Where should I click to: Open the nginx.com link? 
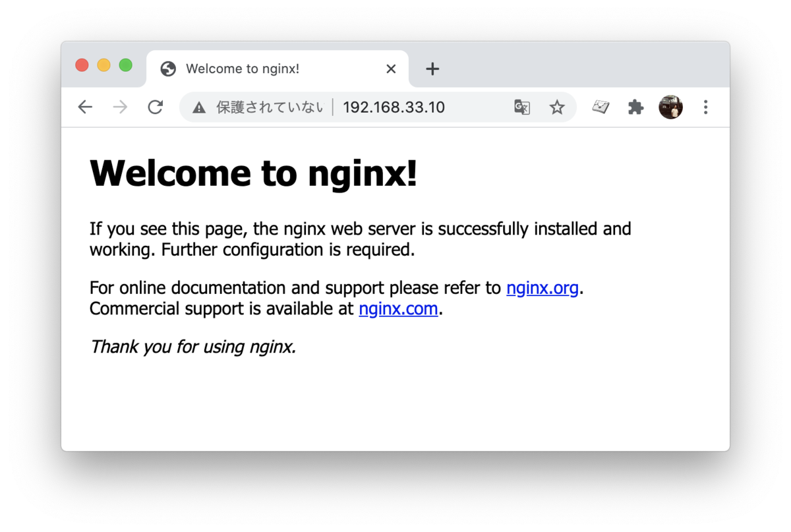tap(398, 309)
